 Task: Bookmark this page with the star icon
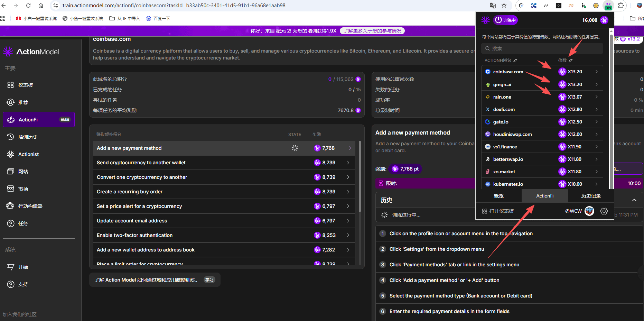click(x=504, y=6)
